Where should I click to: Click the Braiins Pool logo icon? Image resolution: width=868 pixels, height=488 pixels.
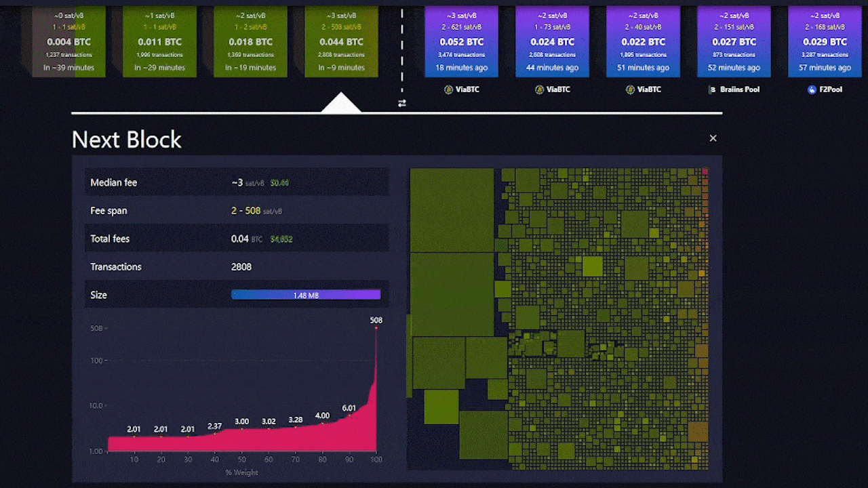[x=712, y=89]
